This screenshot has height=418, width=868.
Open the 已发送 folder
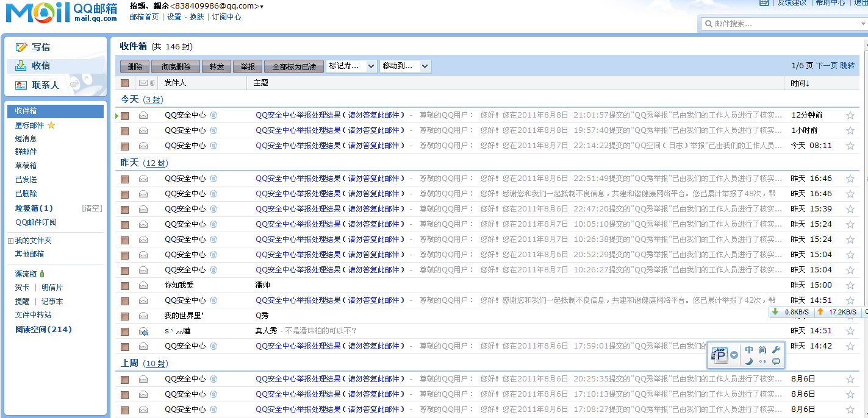(26, 180)
